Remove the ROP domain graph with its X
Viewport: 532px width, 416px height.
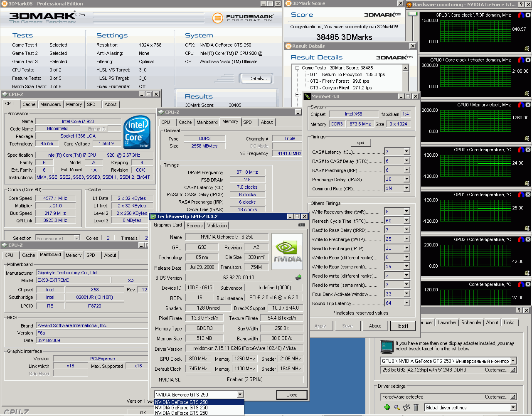(x=528, y=15)
